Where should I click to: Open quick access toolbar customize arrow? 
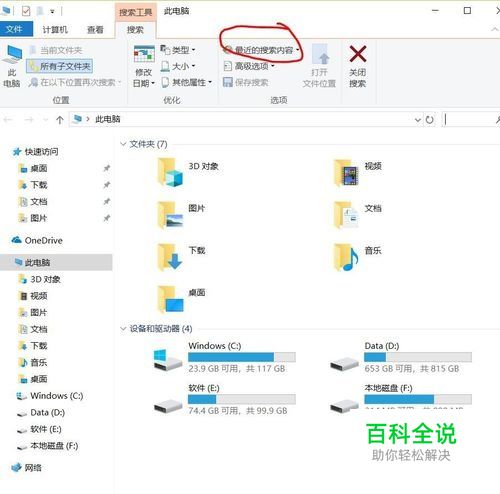coord(52,12)
